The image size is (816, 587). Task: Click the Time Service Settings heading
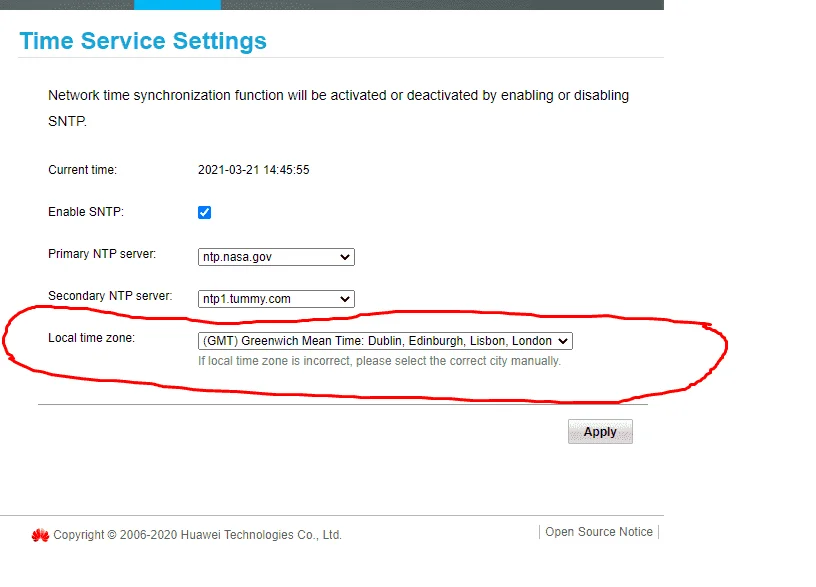point(143,41)
